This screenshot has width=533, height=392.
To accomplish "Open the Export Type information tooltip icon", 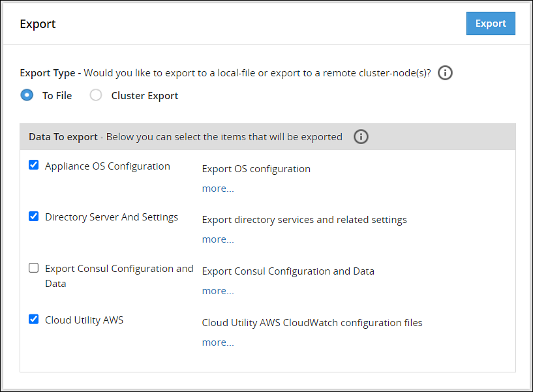I will tap(445, 72).
